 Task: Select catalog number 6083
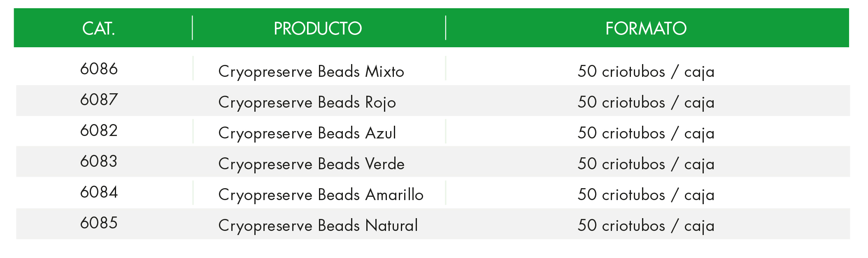[99, 161]
